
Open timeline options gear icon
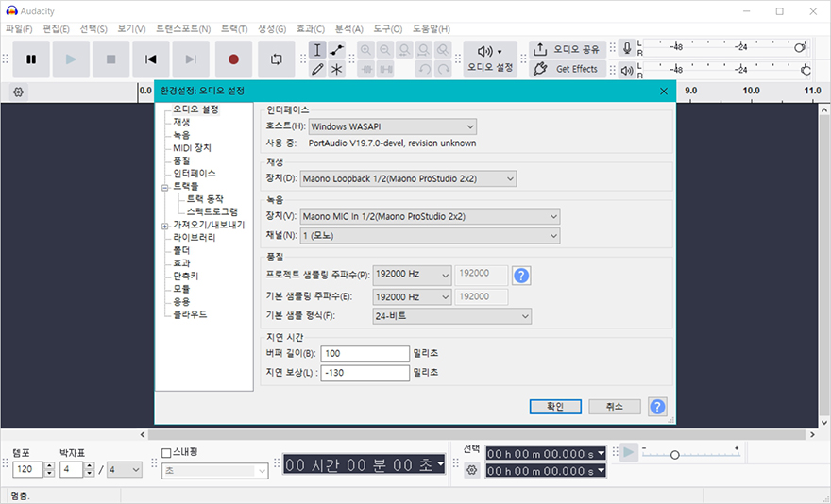tap(19, 92)
